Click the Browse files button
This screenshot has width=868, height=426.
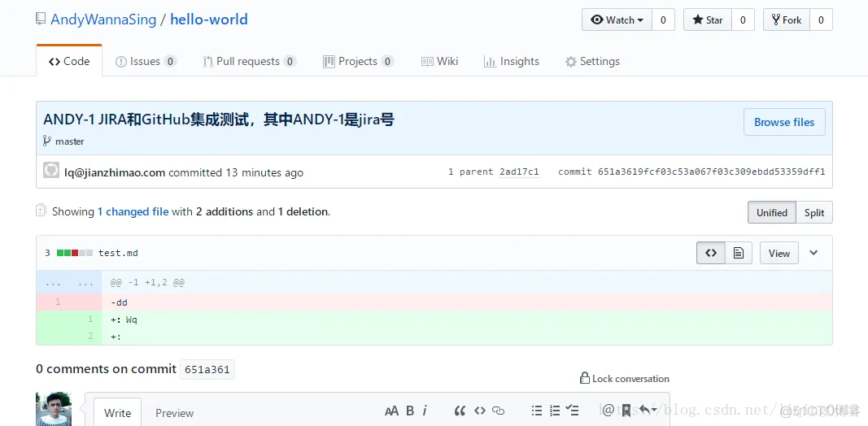point(784,122)
